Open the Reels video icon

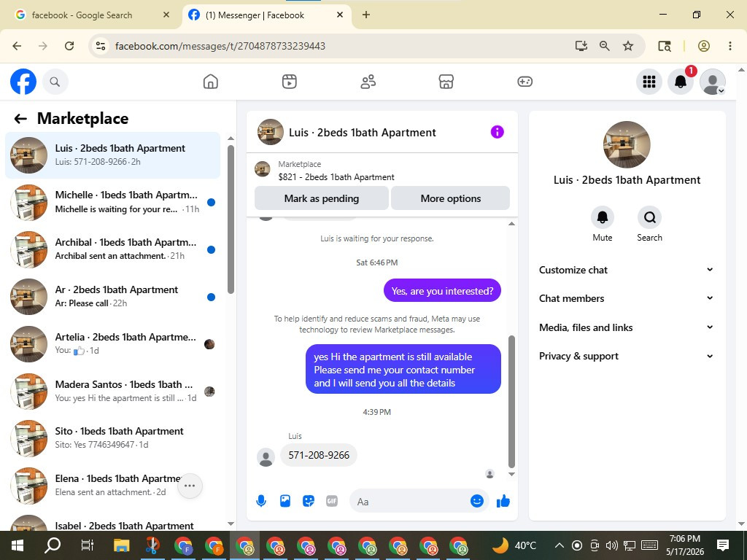(x=289, y=82)
